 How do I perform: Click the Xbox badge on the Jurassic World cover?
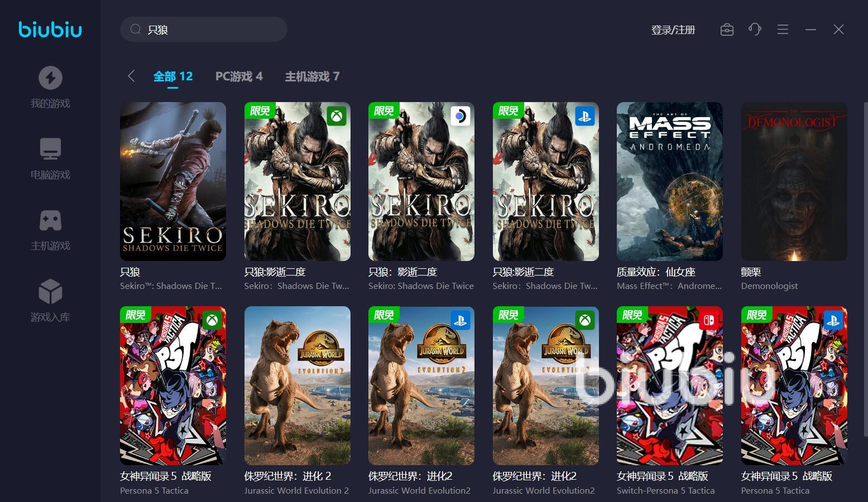coord(585,320)
